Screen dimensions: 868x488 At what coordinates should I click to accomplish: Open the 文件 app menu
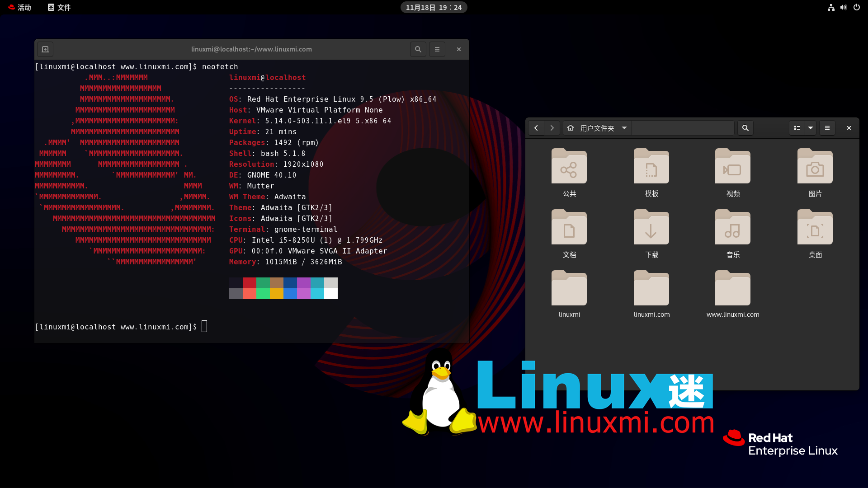point(59,7)
